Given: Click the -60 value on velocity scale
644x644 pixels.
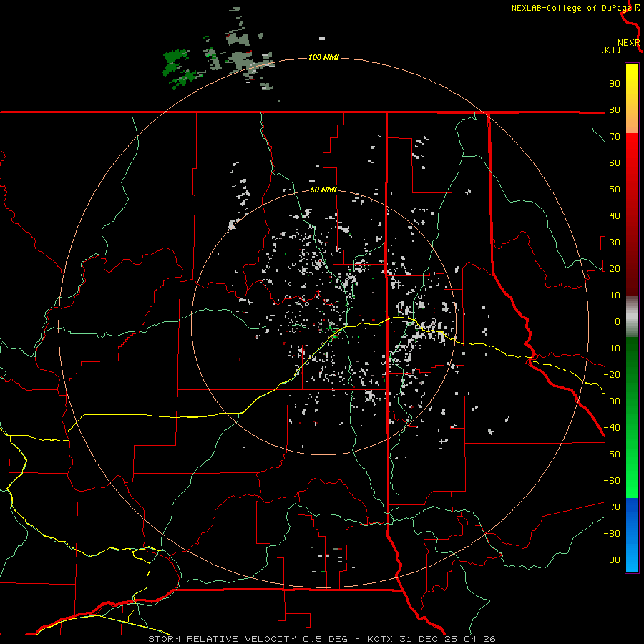Looking at the screenshot, I should tap(612, 481).
